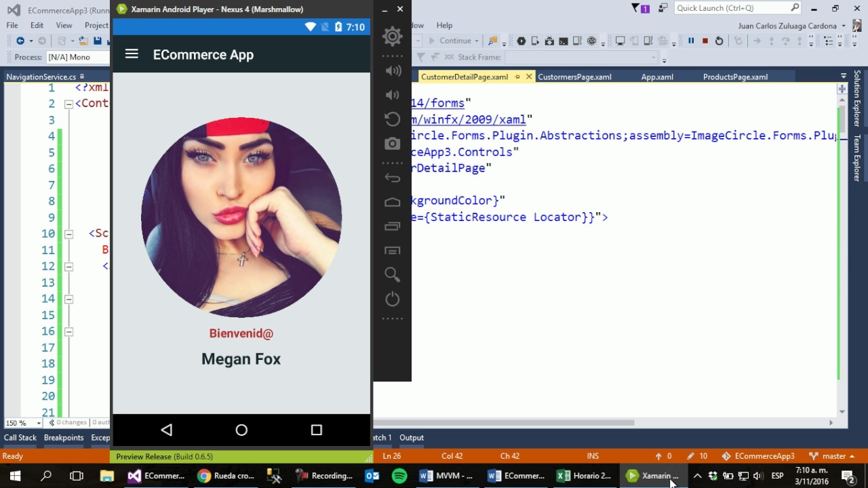The height and width of the screenshot is (488, 868).
Task: Click the pending changes count 10
Action: [x=697, y=456]
